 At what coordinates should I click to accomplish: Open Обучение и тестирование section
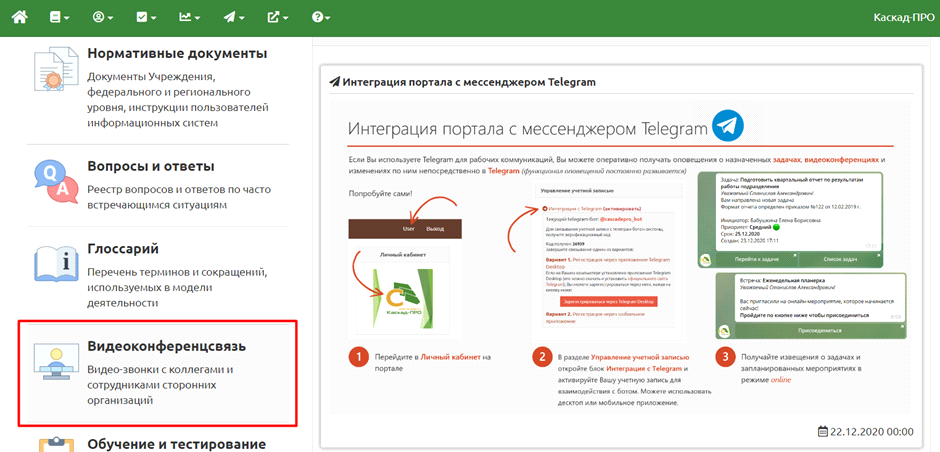[176, 444]
